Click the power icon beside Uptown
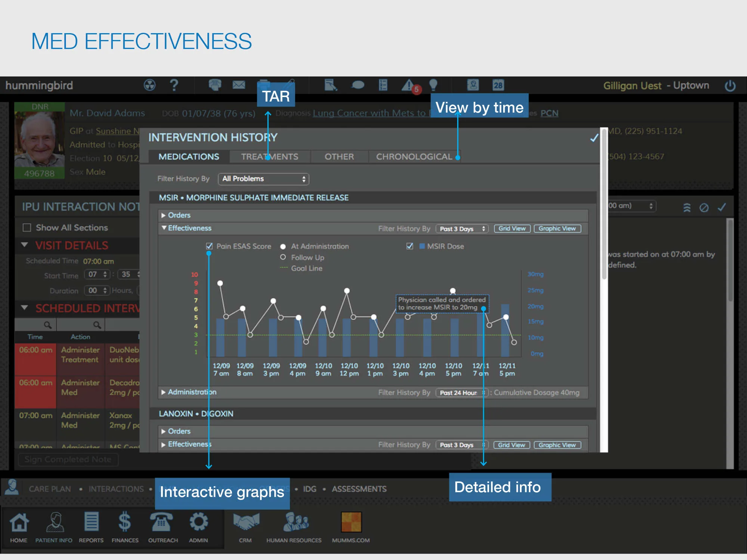Viewport: 747px width, 560px height. (x=730, y=86)
